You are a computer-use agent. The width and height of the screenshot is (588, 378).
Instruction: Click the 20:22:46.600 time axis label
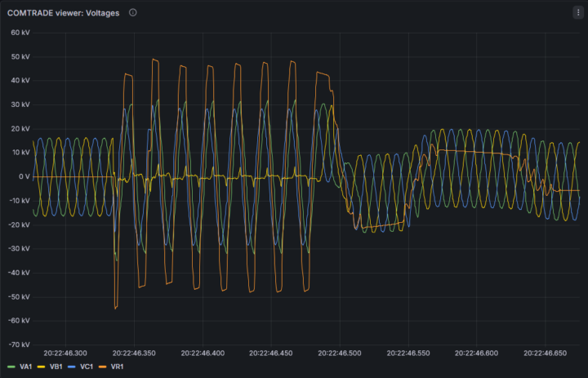[477, 353]
